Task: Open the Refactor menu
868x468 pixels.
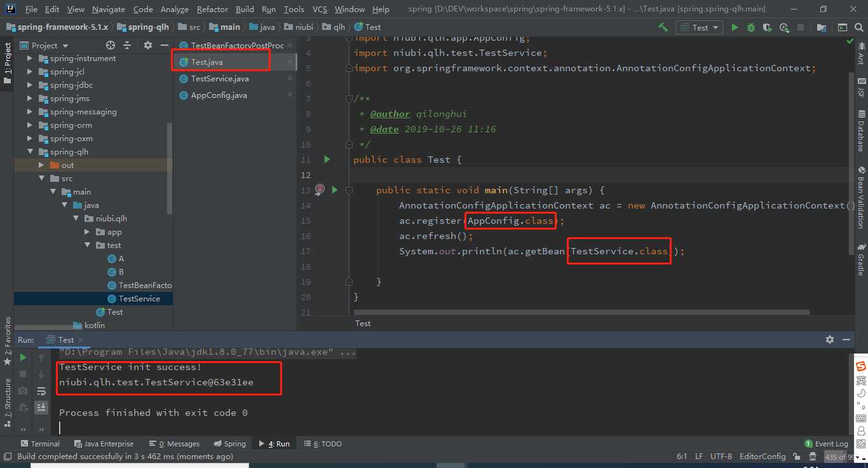Action: click(212, 9)
